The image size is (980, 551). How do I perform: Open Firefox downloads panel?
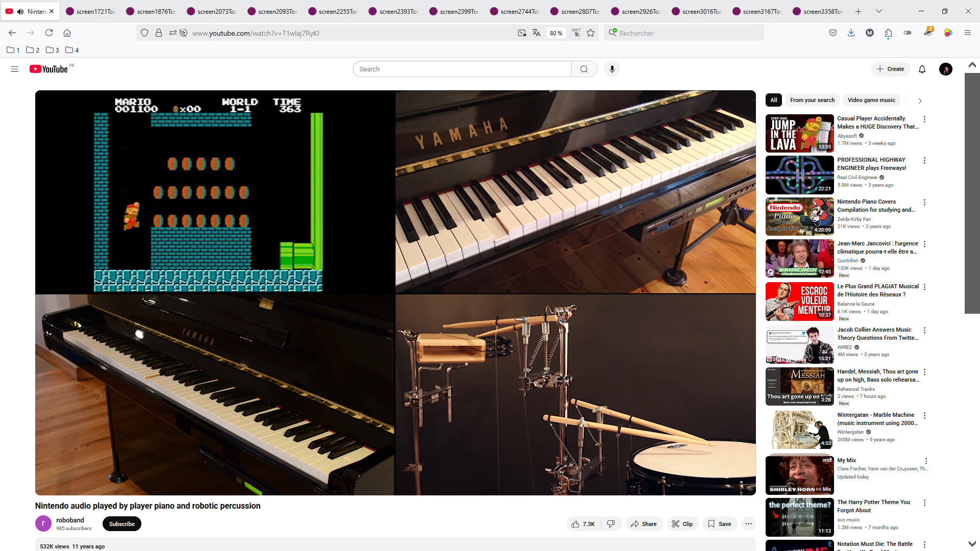(851, 33)
